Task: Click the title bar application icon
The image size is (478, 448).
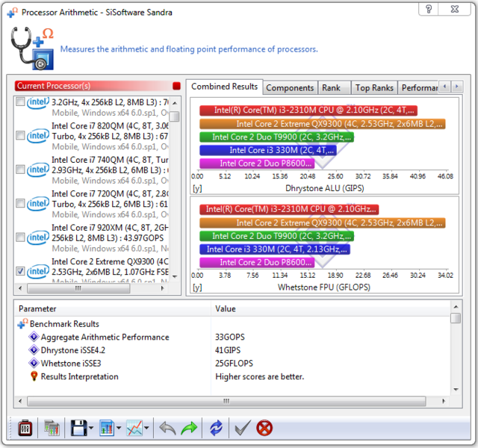Action: pyautogui.click(x=13, y=12)
